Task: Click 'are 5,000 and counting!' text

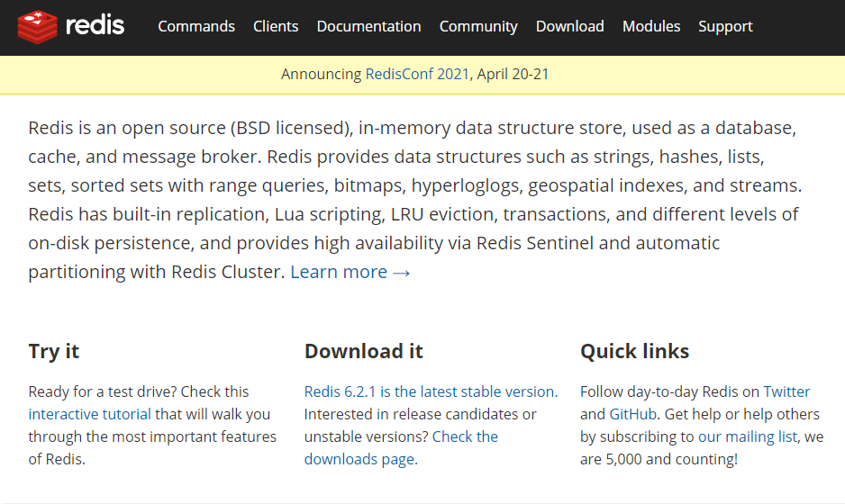Action: click(x=659, y=459)
